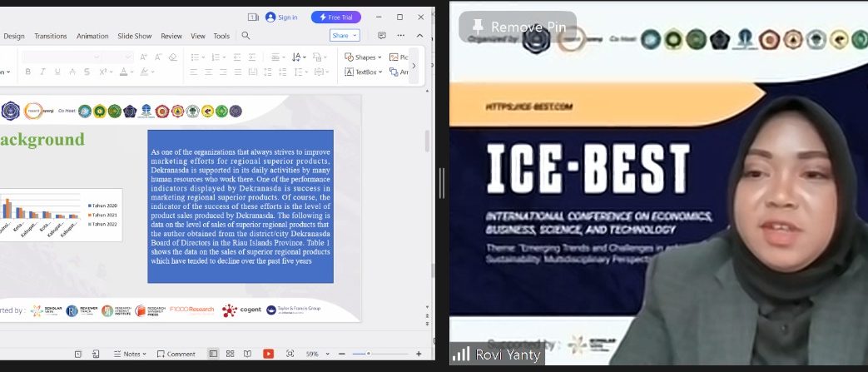The width and height of the screenshot is (868, 372).
Task: Switch to Slide Sorter view in status bar
Action: (231, 354)
